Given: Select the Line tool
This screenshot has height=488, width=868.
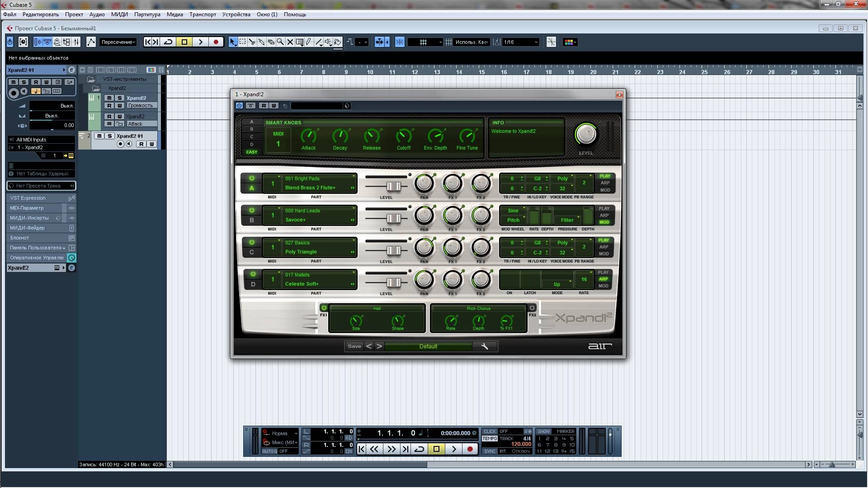Looking at the screenshot, I should [x=319, y=42].
